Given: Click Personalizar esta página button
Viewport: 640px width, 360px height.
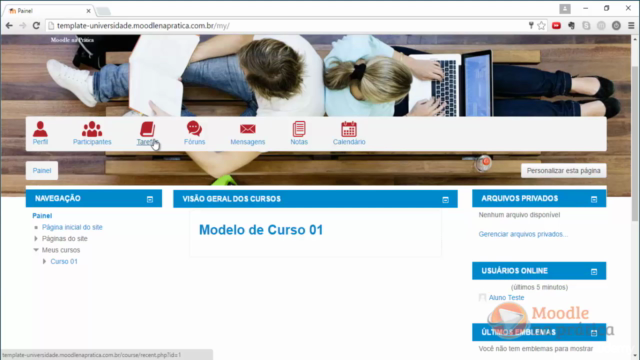Looking at the screenshot, I should click(x=563, y=171).
